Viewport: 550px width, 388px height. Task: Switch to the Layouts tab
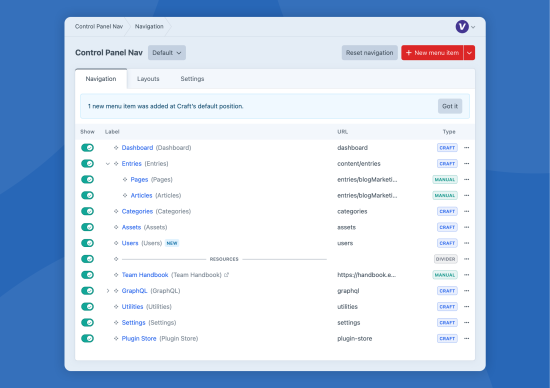[148, 79]
